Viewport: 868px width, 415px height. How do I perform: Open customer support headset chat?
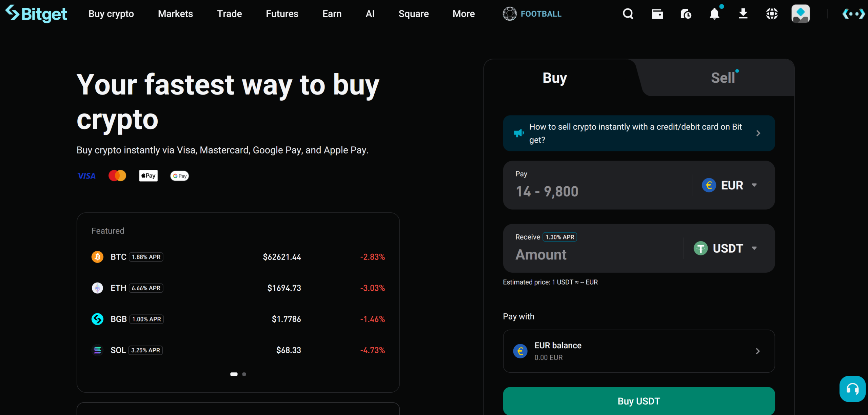(x=852, y=389)
